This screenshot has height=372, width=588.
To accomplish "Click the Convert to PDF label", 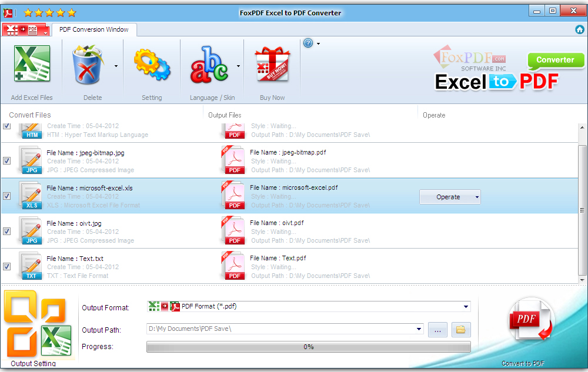I will click(523, 363).
